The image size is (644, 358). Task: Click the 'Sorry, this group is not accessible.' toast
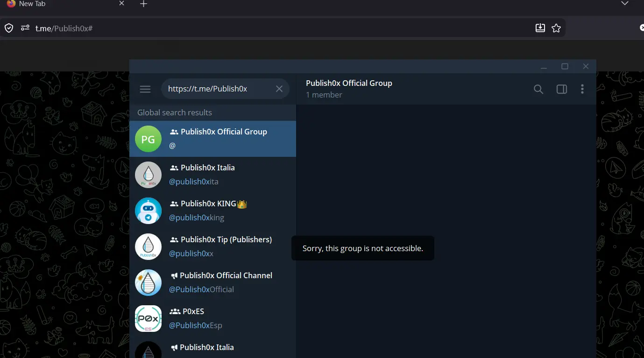click(363, 248)
